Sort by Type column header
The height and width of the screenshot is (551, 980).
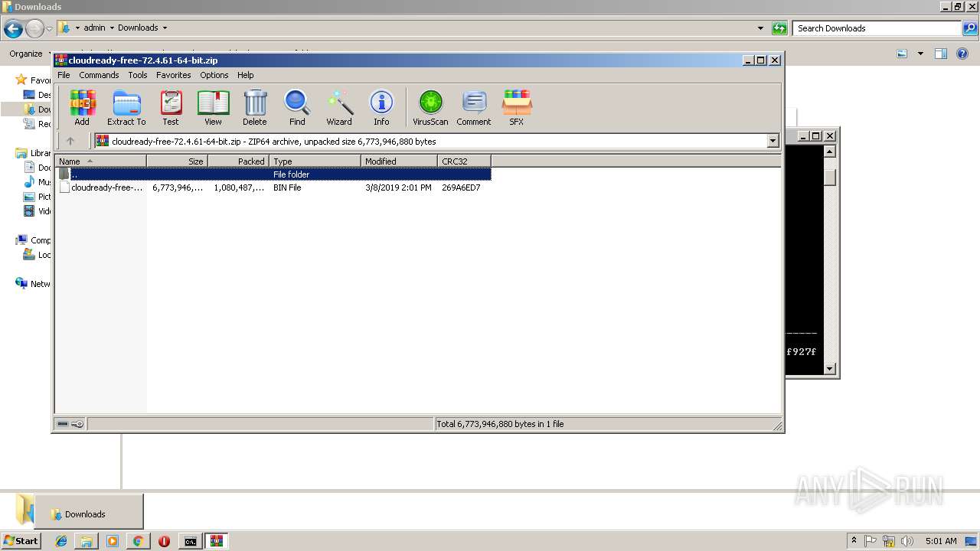pyautogui.click(x=315, y=161)
